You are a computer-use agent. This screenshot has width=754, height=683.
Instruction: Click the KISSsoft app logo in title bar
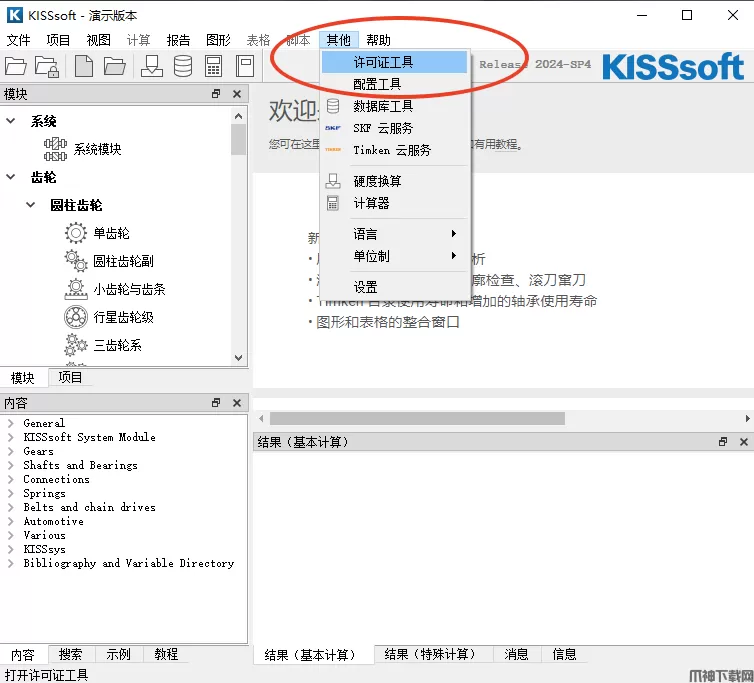point(14,15)
